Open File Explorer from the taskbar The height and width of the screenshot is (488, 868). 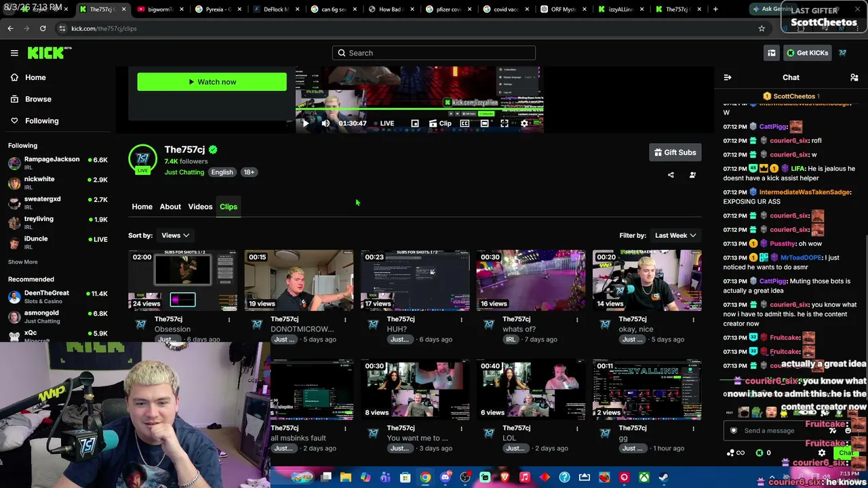[x=346, y=477]
